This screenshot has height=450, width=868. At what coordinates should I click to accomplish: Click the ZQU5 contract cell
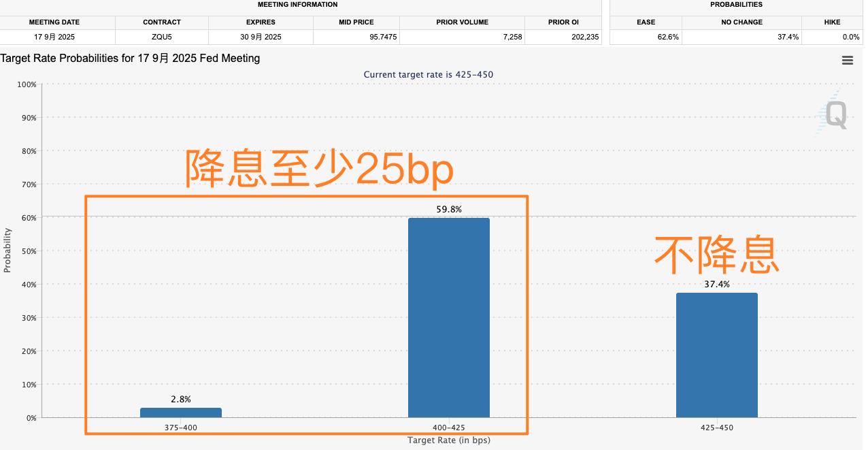pos(161,37)
